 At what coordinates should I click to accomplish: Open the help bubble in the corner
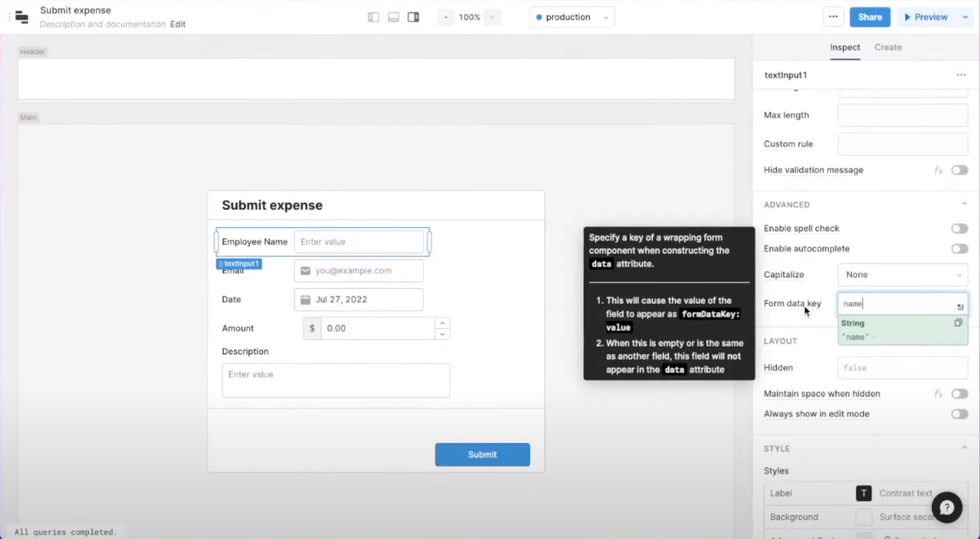947,507
